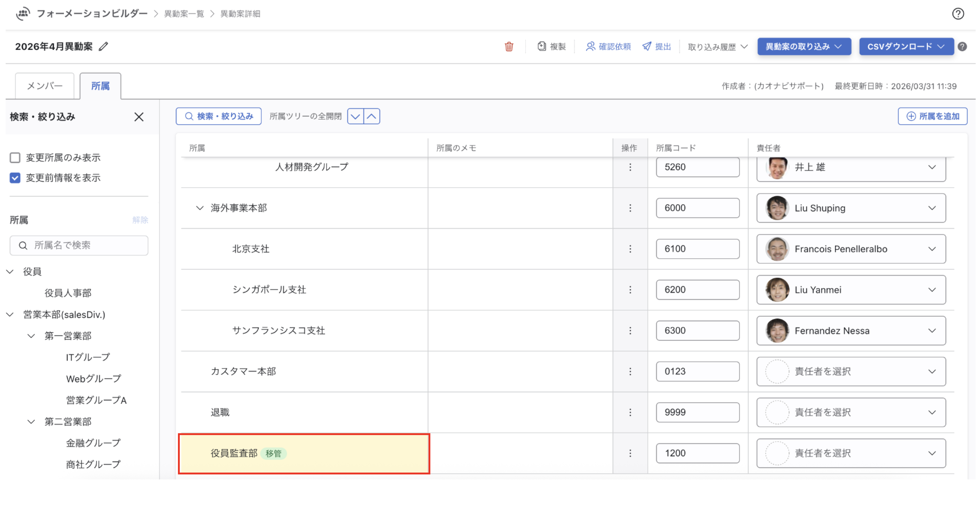Screen dimensions: 980x507
Task: Open the 取り込み履歴 dropdown
Action: (717, 47)
